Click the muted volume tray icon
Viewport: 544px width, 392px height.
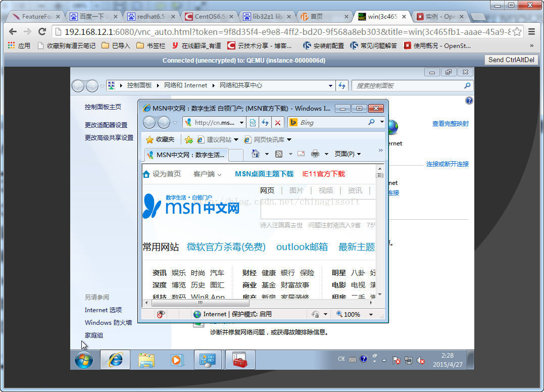[420, 361]
